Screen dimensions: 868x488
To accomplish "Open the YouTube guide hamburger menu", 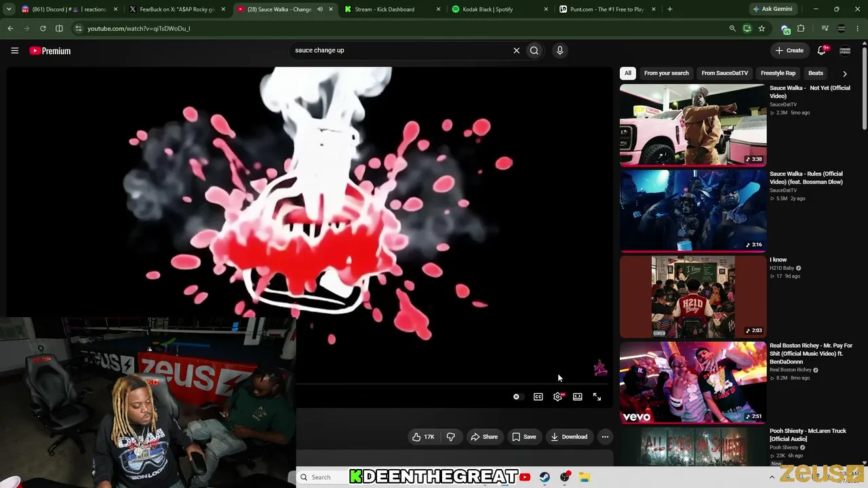I will coord(14,50).
